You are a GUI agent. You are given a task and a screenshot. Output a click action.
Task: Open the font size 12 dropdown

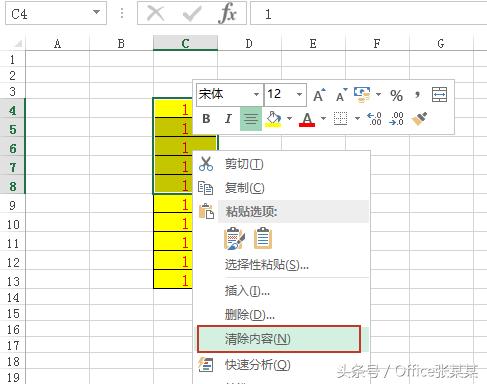point(299,95)
